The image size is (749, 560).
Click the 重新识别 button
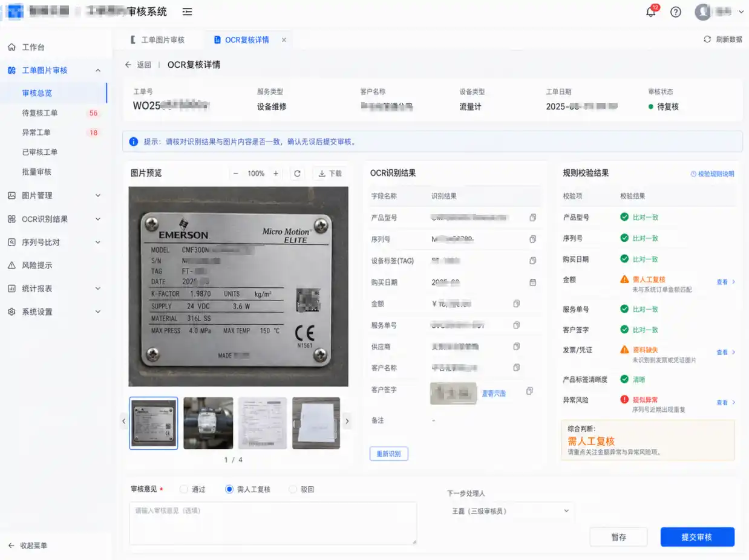pyautogui.click(x=388, y=454)
